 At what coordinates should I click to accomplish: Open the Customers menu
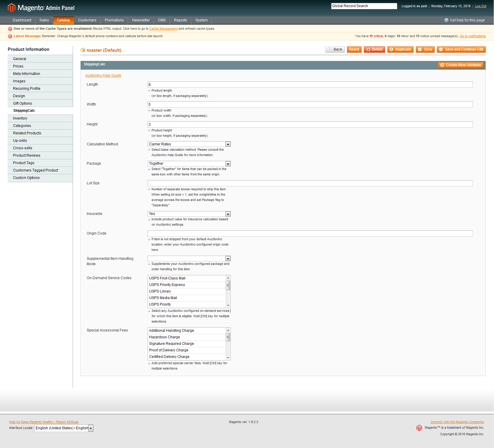(x=87, y=20)
